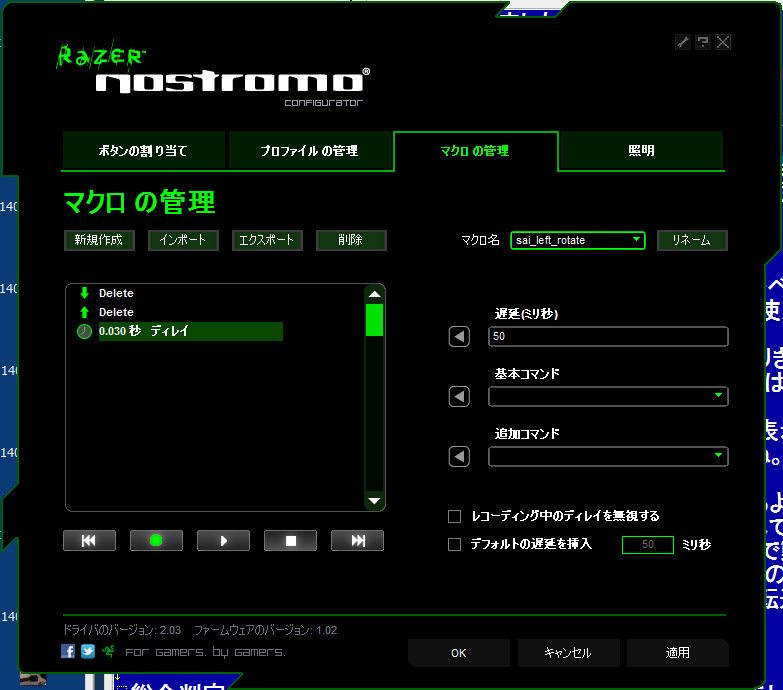Click the キャンセル button
The width and height of the screenshot is (783, 690).
point(568,653)
